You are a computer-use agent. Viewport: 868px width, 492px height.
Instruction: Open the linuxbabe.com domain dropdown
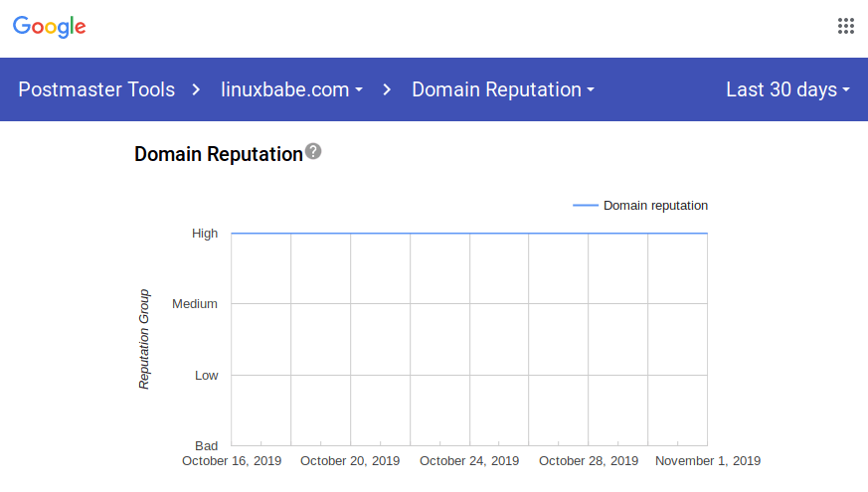291,89
